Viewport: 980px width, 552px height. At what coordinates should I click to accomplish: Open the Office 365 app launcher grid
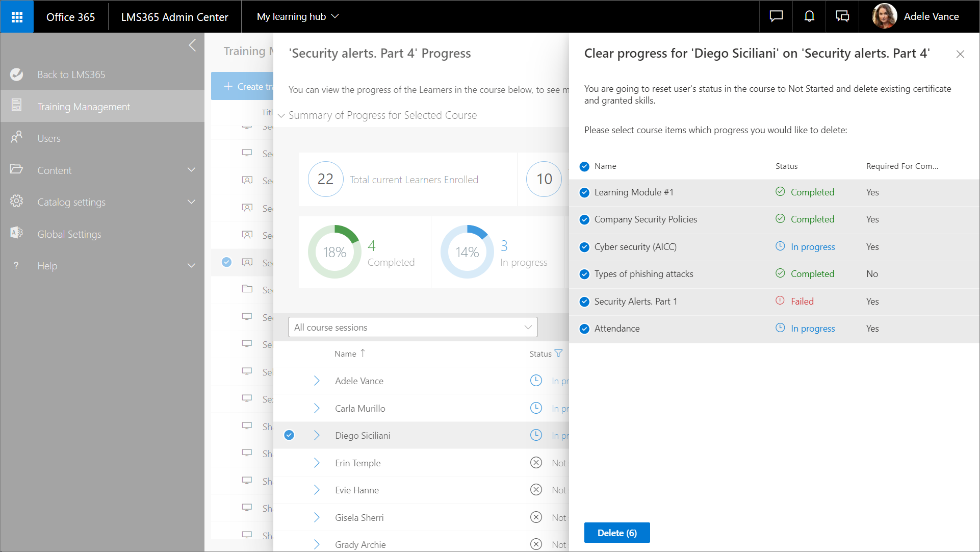[17, 17]
